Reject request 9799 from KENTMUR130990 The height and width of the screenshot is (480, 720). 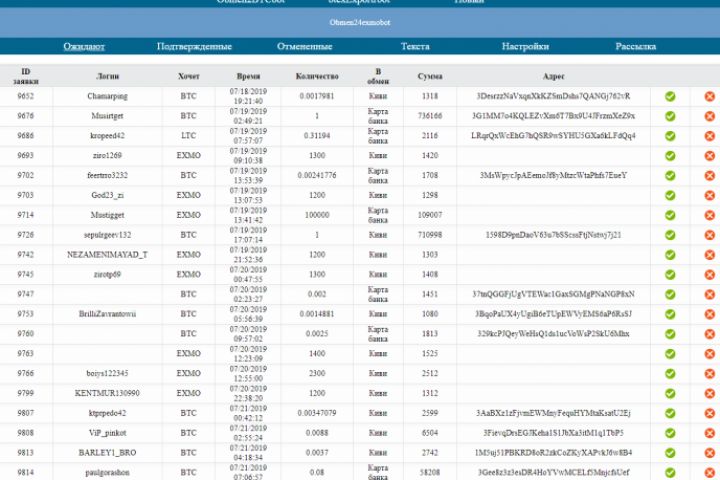(x=709, y=393)
